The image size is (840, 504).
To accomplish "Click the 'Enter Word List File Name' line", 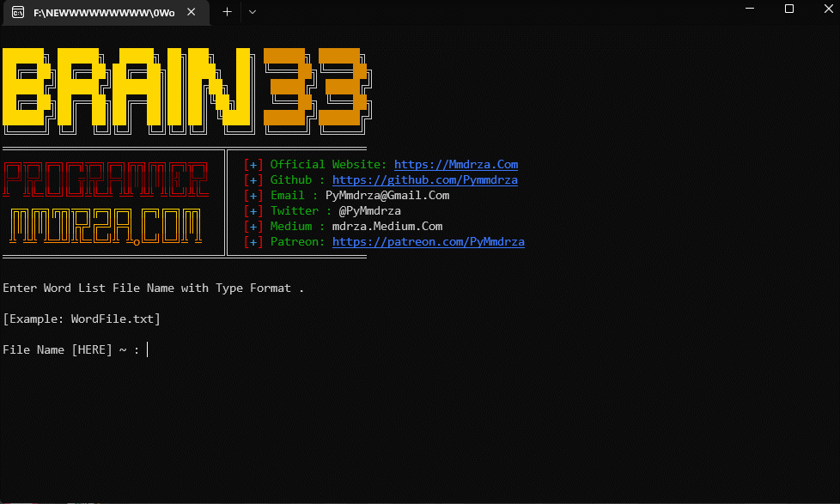I will [x=153, y=288].
